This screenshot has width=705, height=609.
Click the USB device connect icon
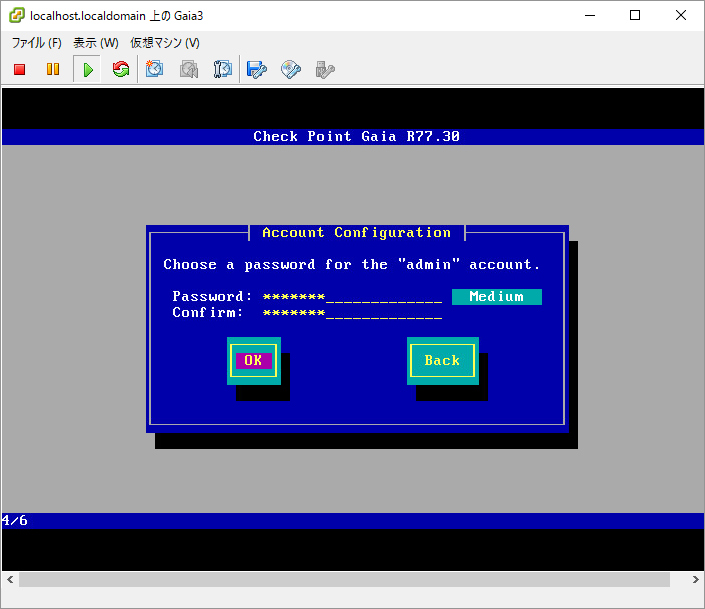tap(325, 70)
